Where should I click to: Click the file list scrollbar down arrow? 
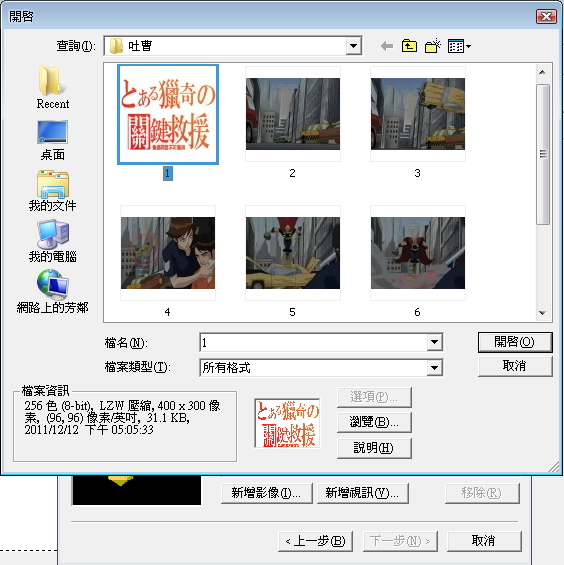pos(542,313)
